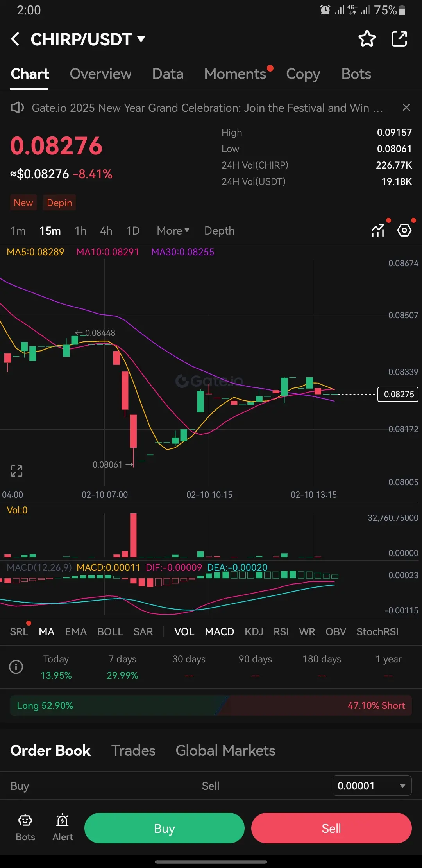Tap the 0.08275 current price marker

coord(398,394)
